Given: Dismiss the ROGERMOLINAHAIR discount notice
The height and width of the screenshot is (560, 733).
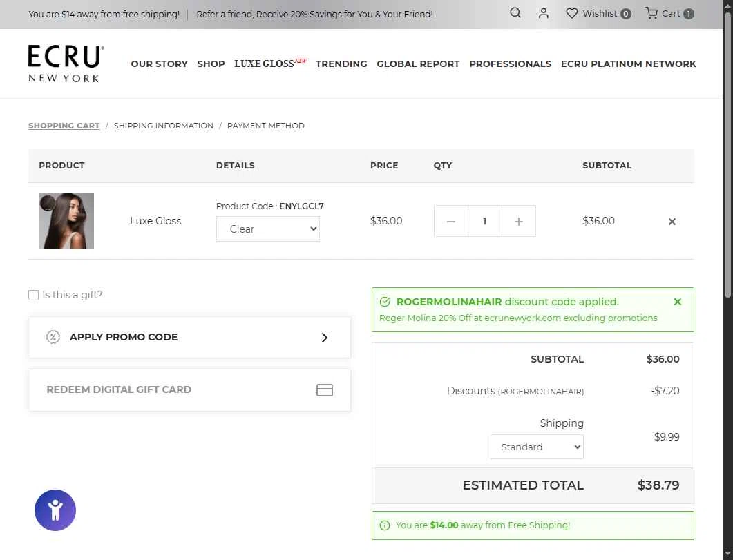Looking at the screenshot, I should click(677, 302).
